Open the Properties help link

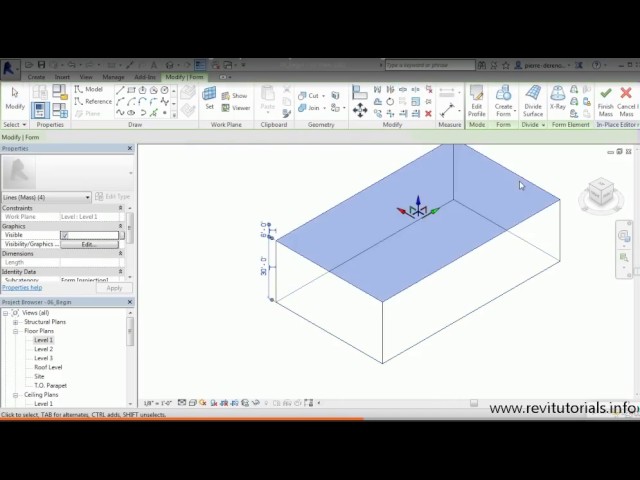[x=22, y=288]
